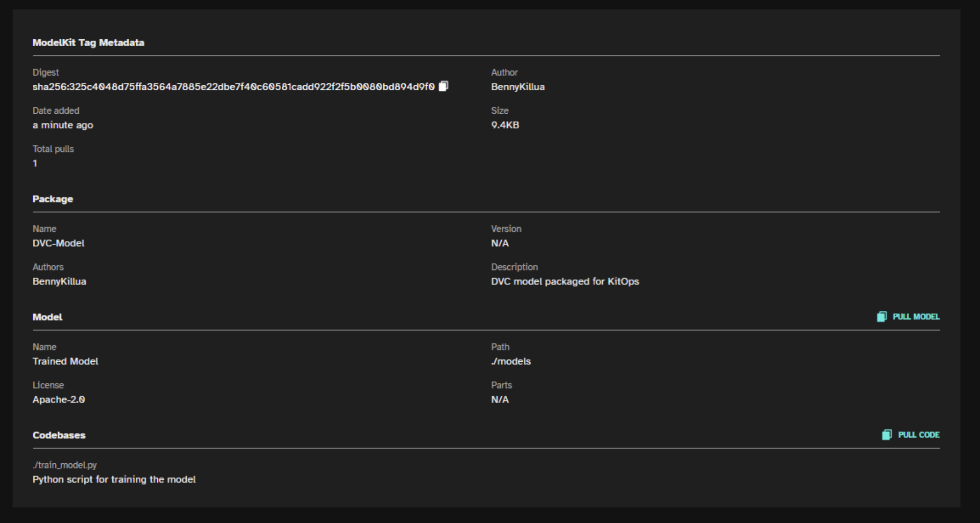Click the 'Package' section heading
Screen dimensions: 980x523
tap(53, 199)
